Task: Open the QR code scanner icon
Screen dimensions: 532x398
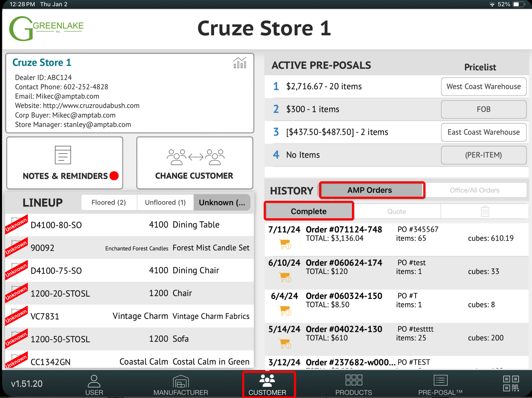Action: tap(511, 383)
